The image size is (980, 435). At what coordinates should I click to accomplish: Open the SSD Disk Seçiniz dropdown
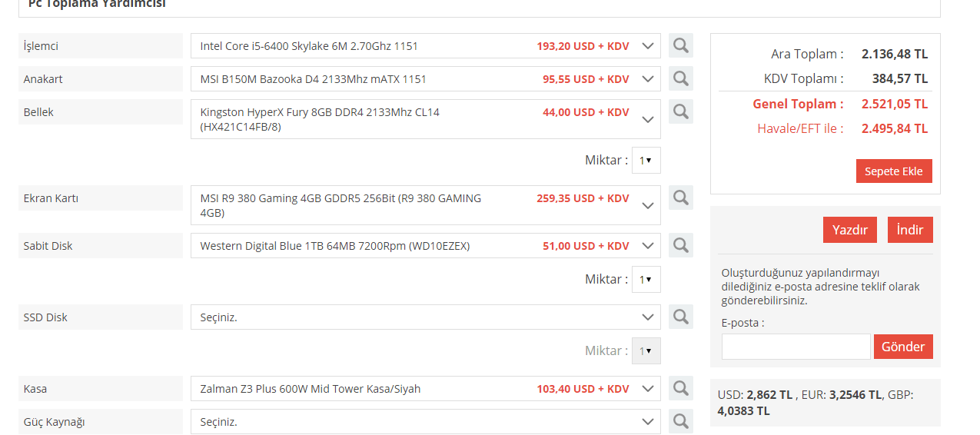(425, 317)
